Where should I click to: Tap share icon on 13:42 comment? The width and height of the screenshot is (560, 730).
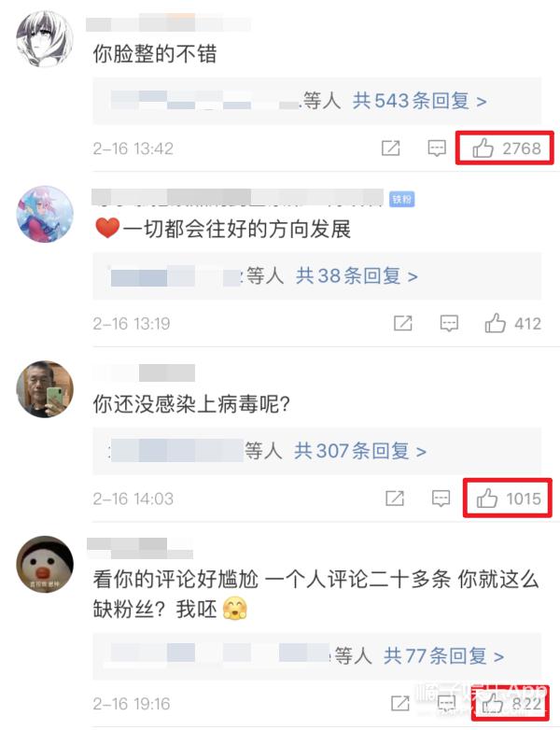click(x=390, y=148)
